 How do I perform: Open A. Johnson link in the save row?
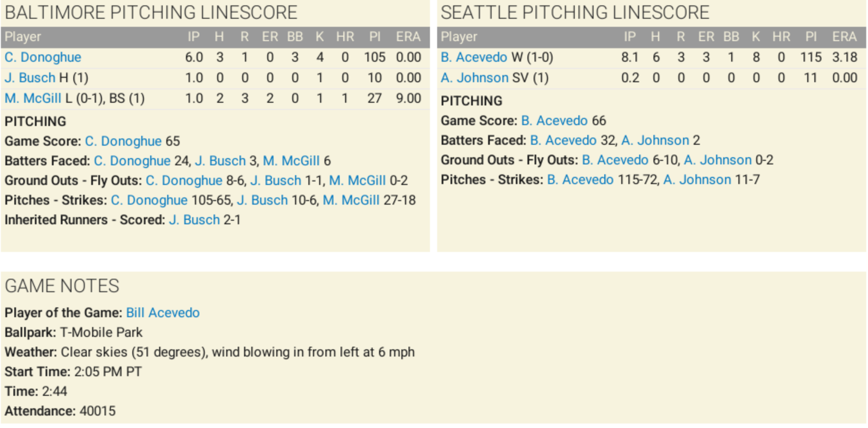pos(474,78)
